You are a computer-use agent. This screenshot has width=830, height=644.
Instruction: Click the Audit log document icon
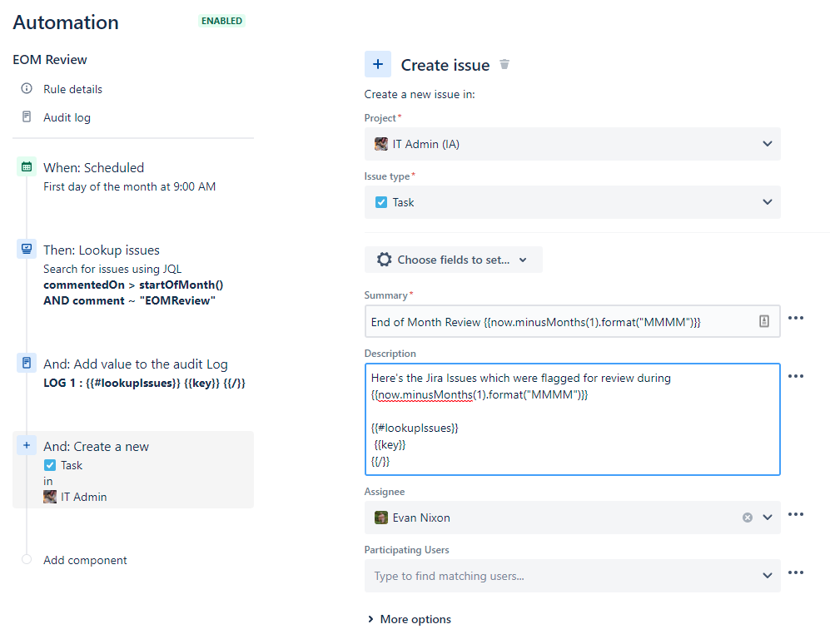pos(27,117)
